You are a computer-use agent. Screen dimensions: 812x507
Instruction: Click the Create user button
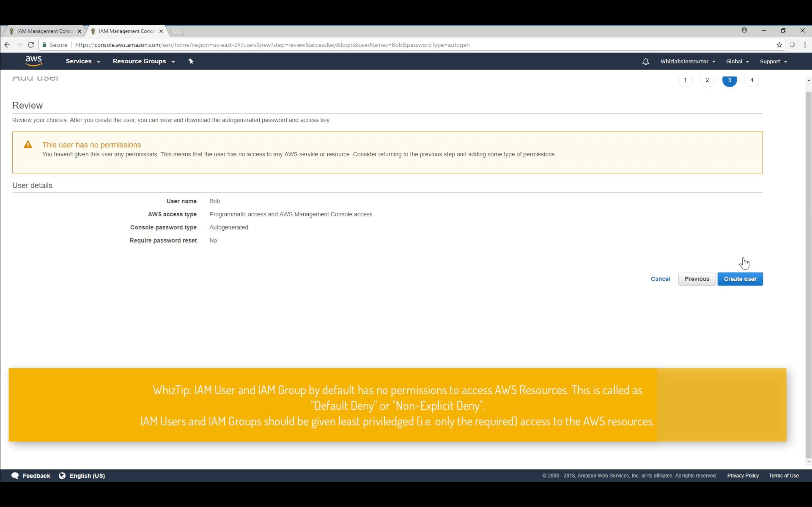740,279
